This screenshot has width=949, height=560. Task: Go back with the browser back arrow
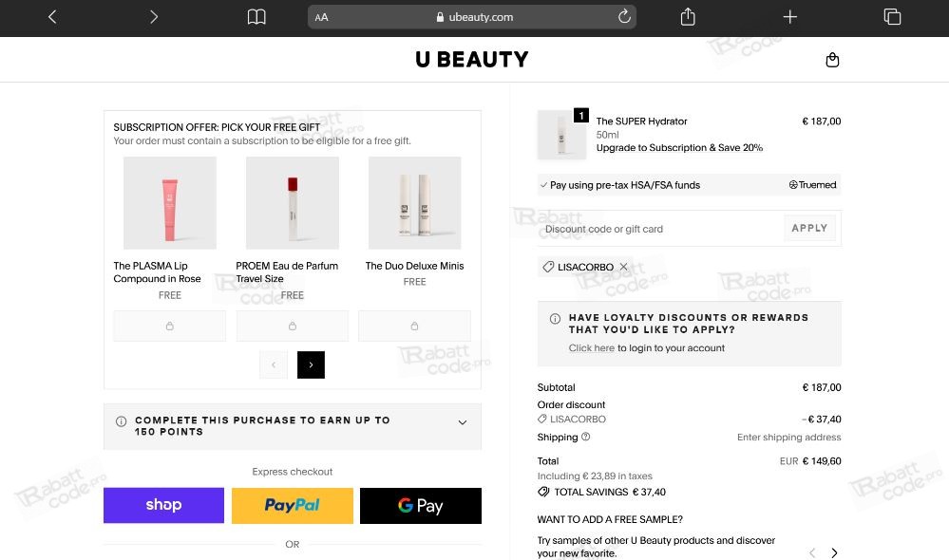pos(52,17)
